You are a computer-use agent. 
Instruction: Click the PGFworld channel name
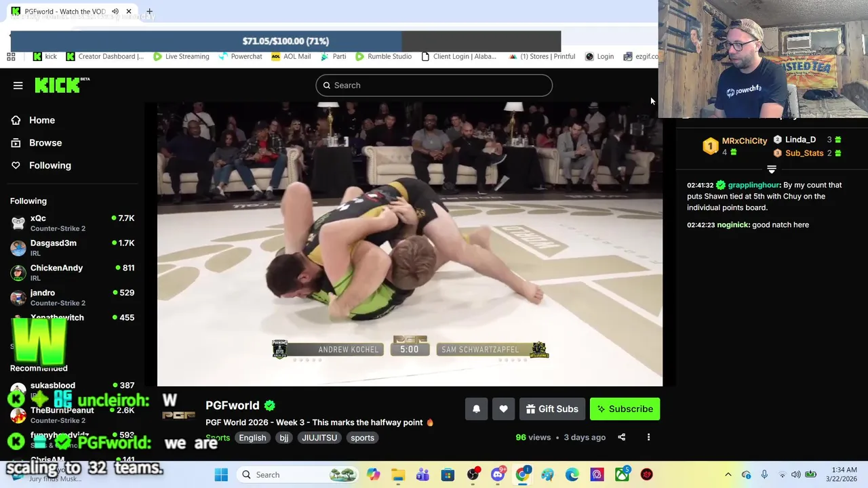point(233,405)
